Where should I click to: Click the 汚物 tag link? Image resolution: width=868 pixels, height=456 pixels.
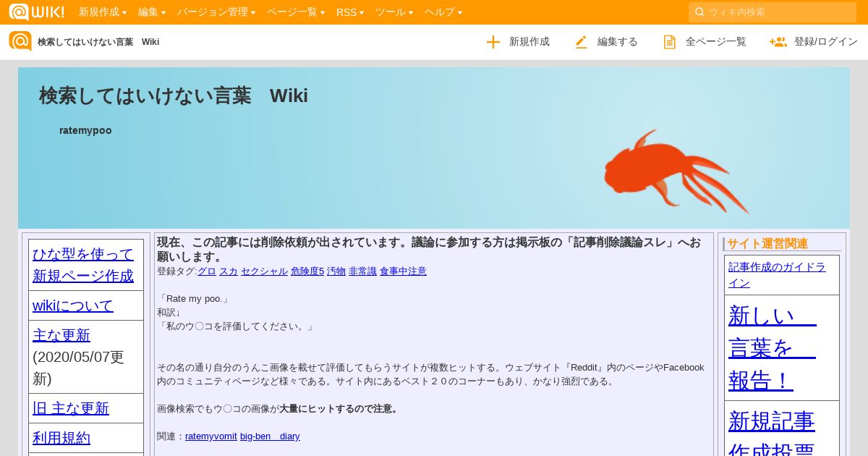pos(336,271)
